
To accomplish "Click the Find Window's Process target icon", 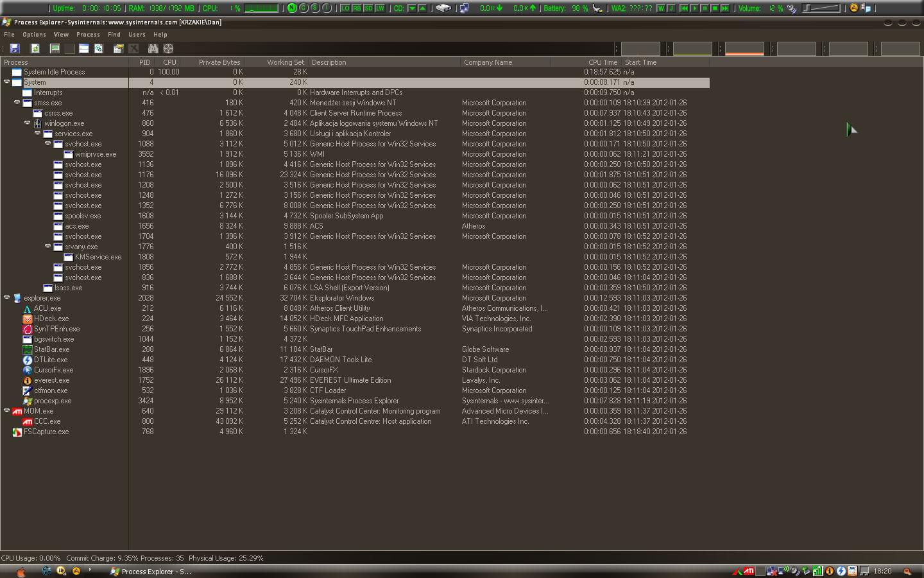I will point(169,48).
